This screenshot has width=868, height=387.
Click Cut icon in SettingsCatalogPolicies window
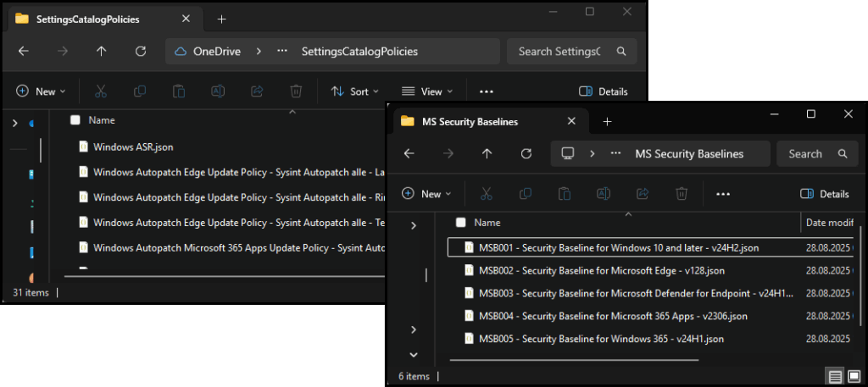click(100, 91)
